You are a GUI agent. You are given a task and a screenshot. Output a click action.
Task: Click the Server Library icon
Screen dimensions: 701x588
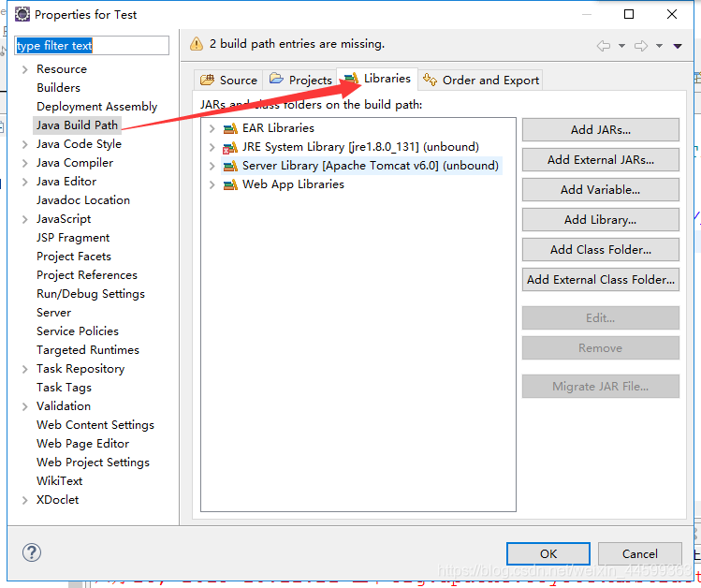[x=230, y=167]
